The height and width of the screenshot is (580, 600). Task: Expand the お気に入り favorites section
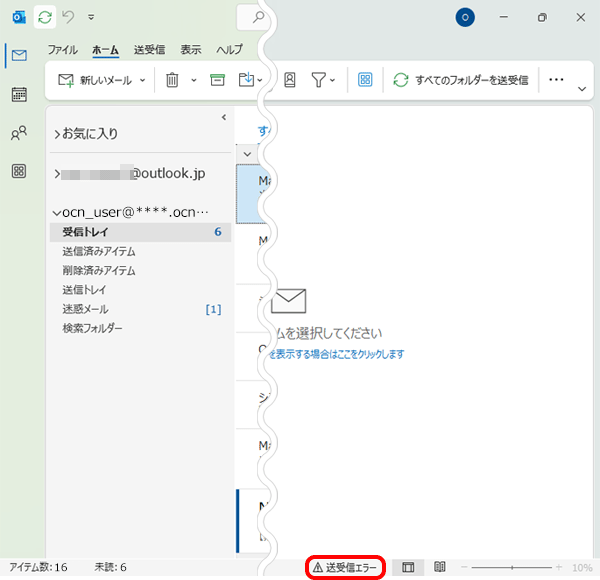[56, 133]
